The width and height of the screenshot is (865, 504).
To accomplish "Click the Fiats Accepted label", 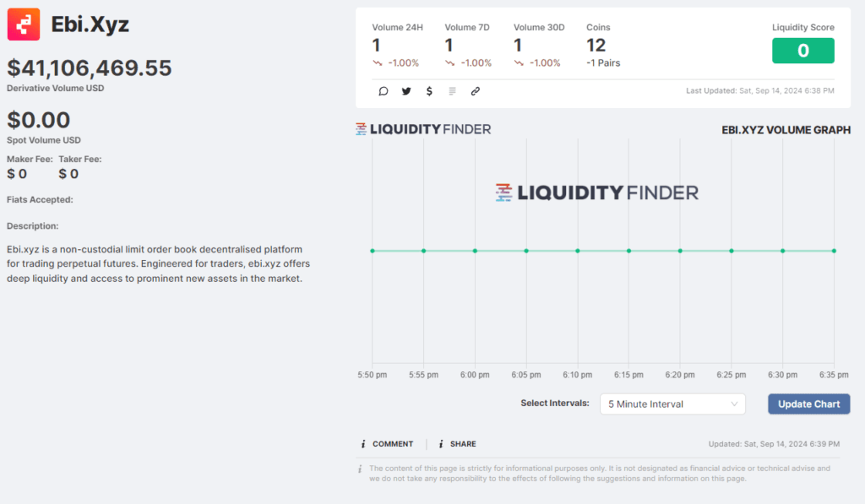I will [40, 199].
